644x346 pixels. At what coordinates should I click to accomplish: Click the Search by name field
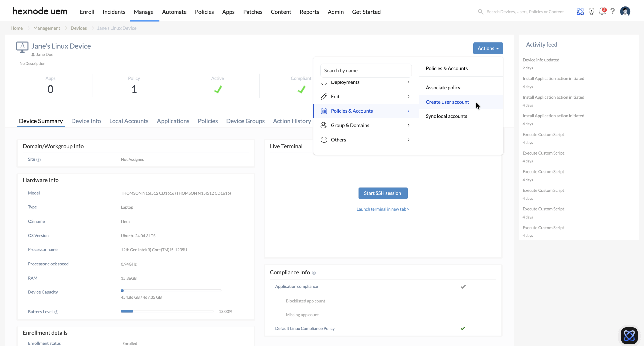366,71
